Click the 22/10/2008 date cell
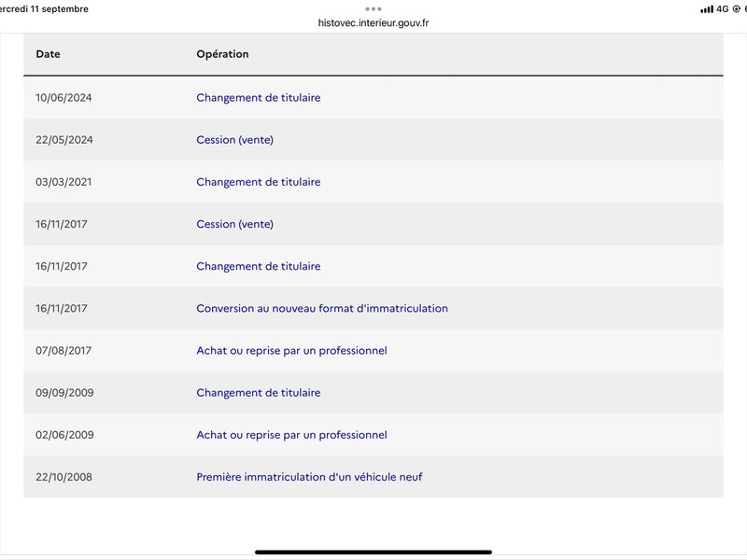 click(63, 477)
